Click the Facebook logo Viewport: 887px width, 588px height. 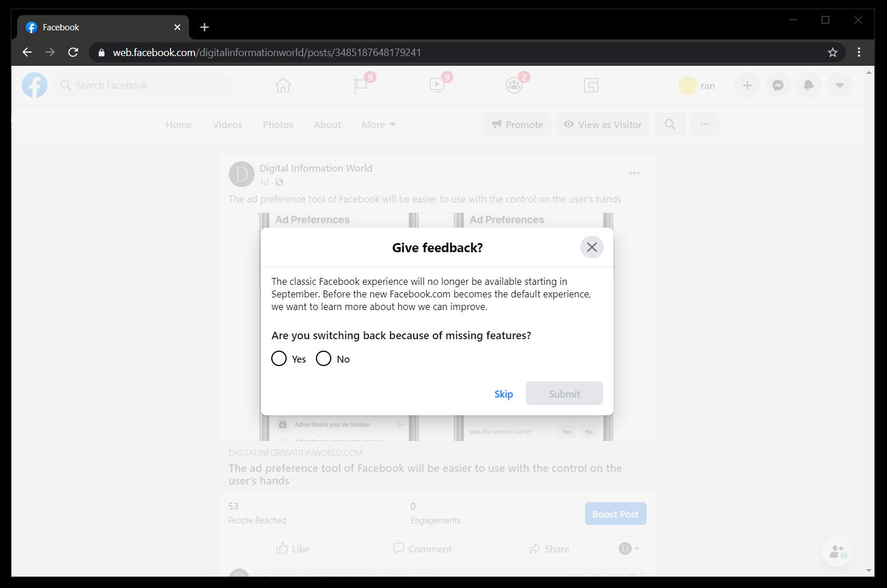[34, 85]
